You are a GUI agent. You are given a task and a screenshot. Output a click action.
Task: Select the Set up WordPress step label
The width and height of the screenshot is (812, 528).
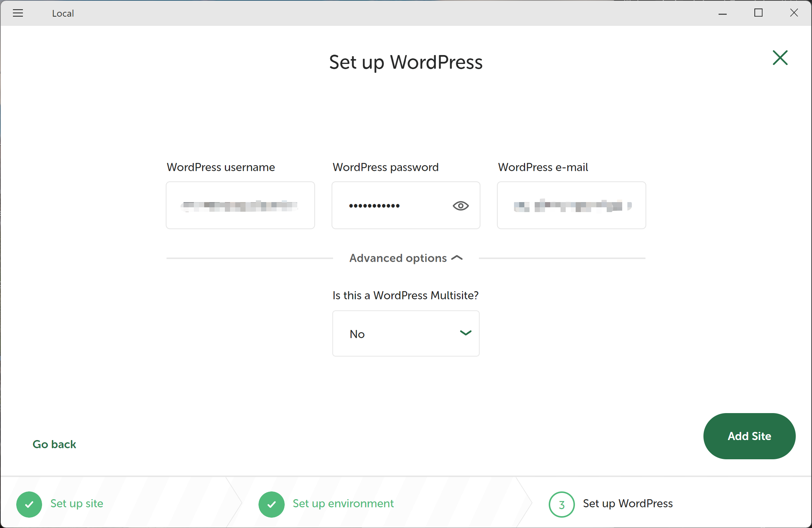(x=627, y=504)
